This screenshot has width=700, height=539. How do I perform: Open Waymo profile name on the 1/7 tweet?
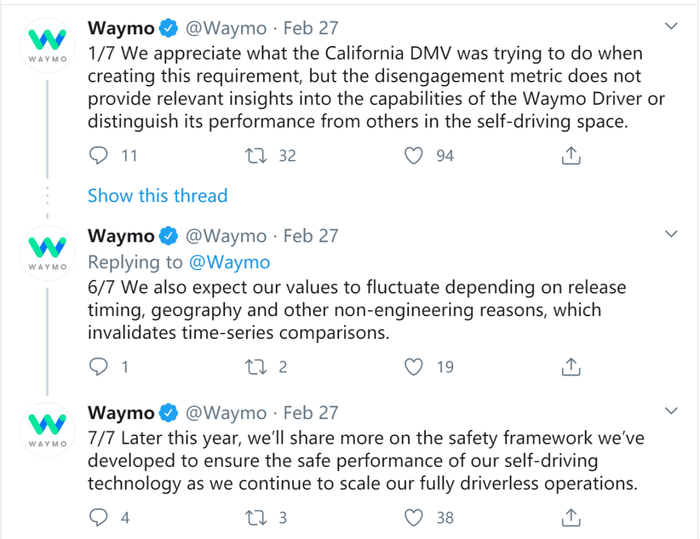tap(121, 26)
